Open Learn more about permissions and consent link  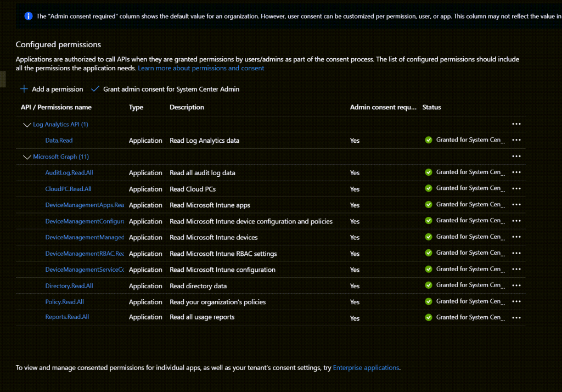click(201, 68)
